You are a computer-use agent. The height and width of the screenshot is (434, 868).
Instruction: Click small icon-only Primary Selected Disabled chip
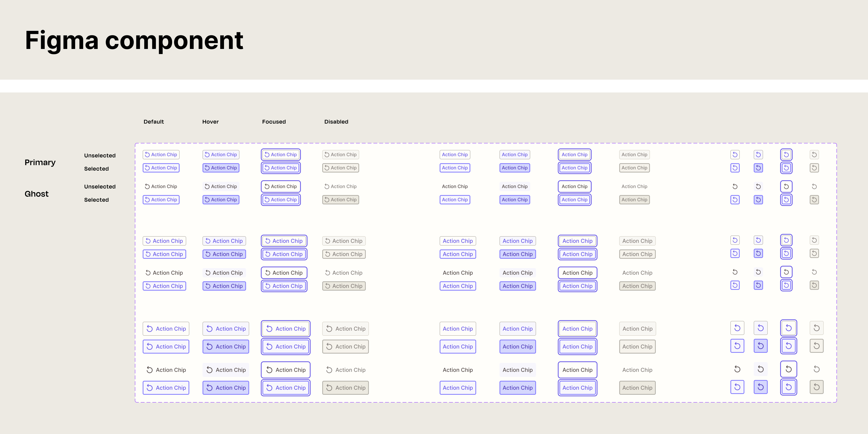point(814,168)
